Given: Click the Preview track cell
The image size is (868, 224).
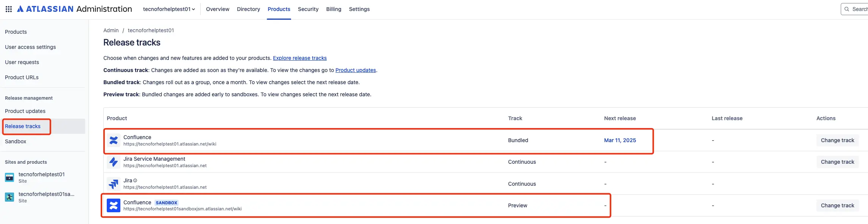Looking at the screenshot, I should (517, 205).
